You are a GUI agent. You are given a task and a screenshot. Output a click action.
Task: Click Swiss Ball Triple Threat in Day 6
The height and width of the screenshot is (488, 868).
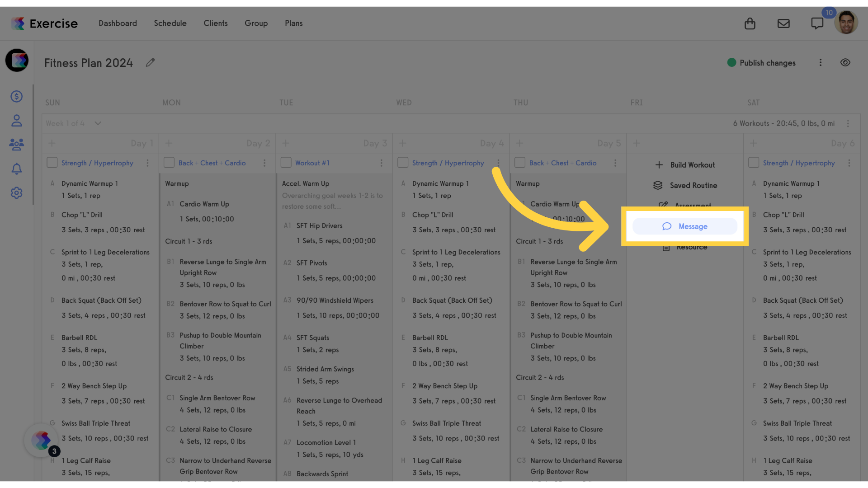click(797, 423)
